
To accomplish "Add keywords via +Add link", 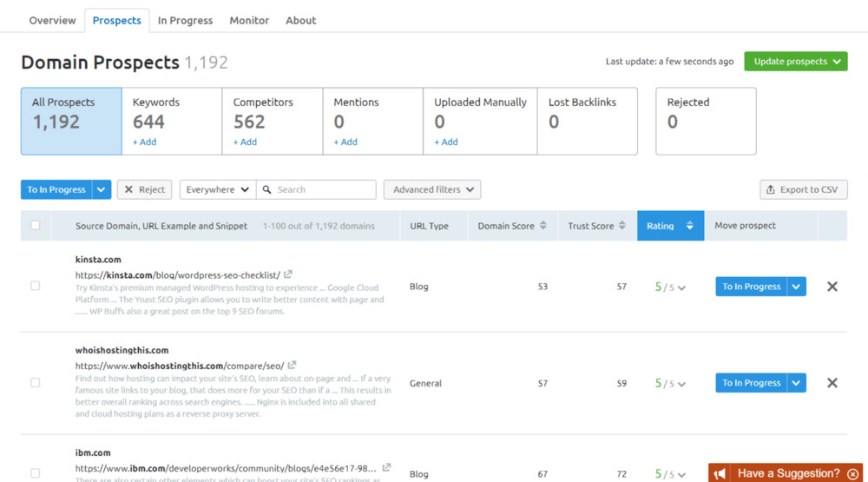I will pos(144,142).
